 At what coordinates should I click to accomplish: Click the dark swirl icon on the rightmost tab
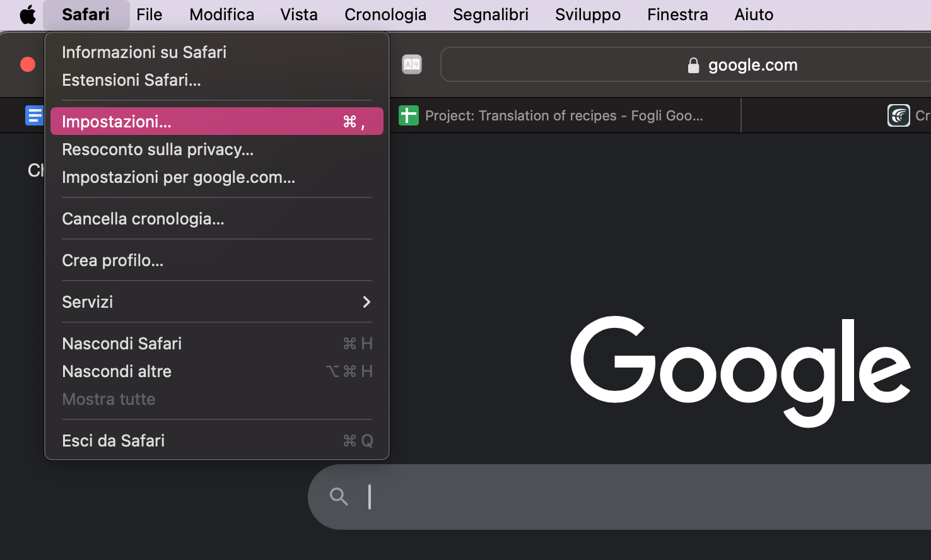pyautogui.click(x=898, y=115)
